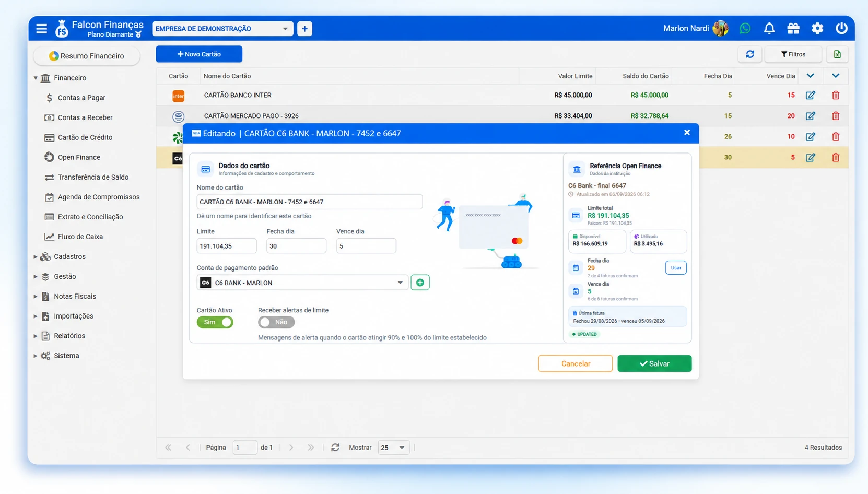Screen dimensions: 868x494
Task: Click Usar for Open Finance Fecha dia
Action: click(676, 268)
